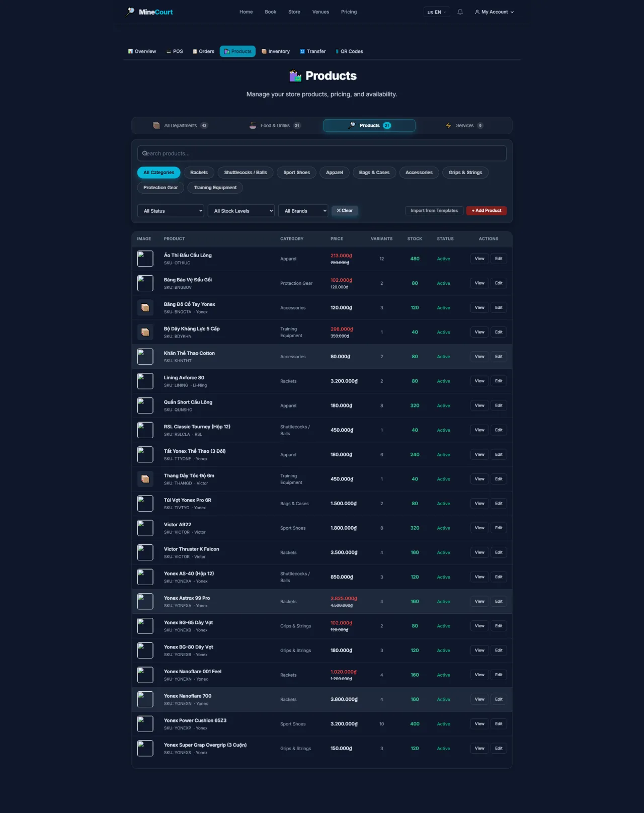Image resolution: width=644 pixels, height=813 pixels.
Task: Filter by Grips & Strings category
Action: click(465, 173)
